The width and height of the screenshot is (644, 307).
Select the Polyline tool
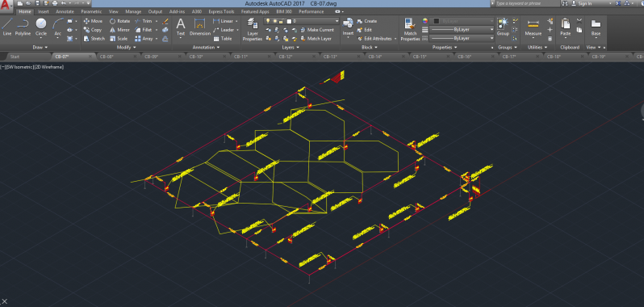pos(23,27)
